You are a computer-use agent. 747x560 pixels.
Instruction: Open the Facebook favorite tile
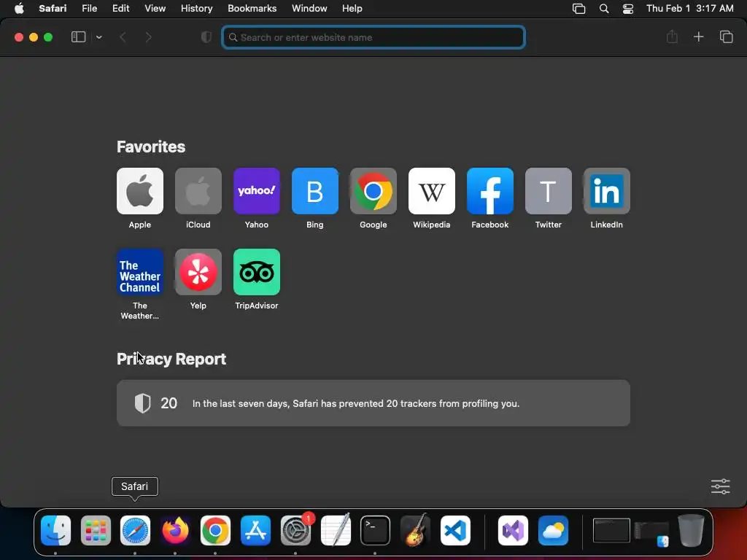[x=489, y=191]
